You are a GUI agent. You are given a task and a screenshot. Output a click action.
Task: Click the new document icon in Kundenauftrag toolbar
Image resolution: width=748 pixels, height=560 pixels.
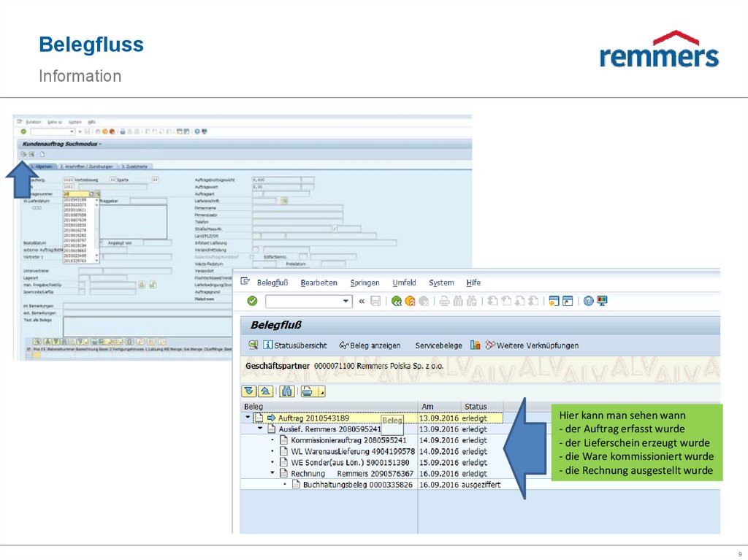(42, 154)
